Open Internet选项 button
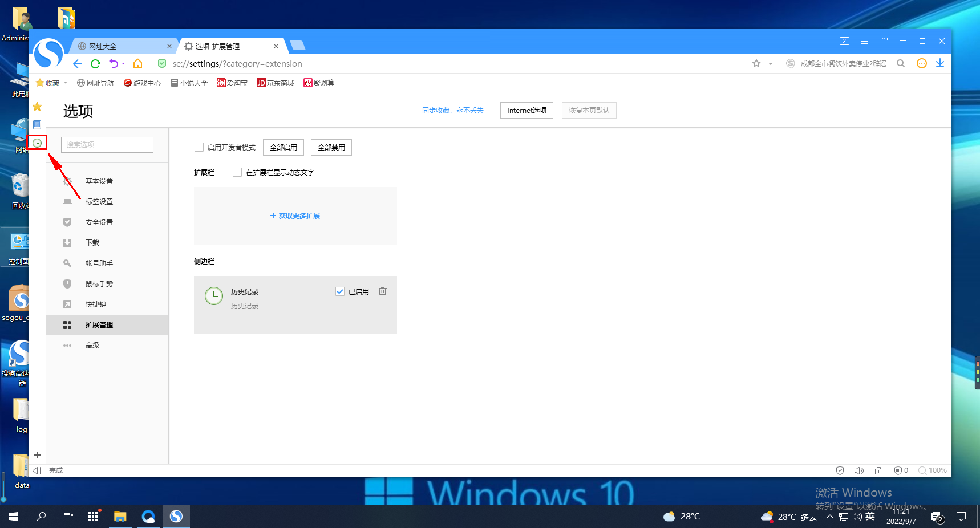The width and height of the screenshot is (980, 528). (527, 110)
